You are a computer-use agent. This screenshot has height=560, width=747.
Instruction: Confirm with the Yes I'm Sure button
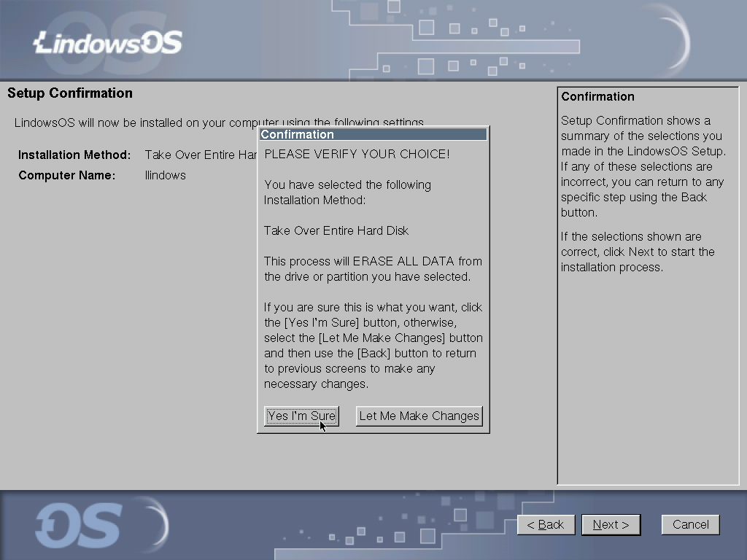click(301, 416)
